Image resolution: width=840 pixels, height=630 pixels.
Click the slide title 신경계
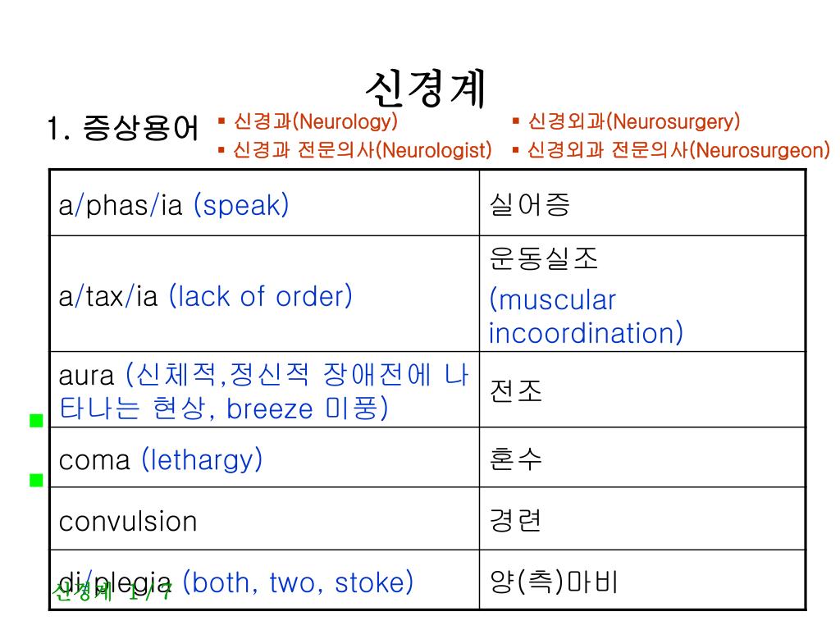click(x=426, y=89)
